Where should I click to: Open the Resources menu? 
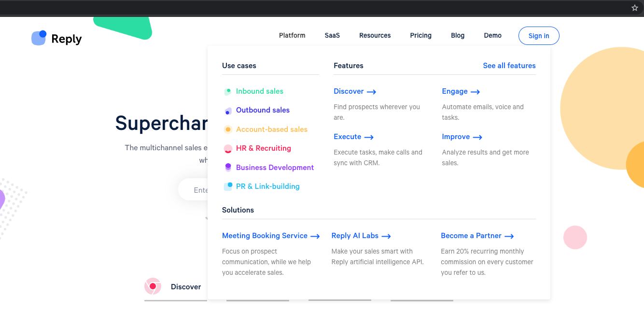click(x=375, y=35)
